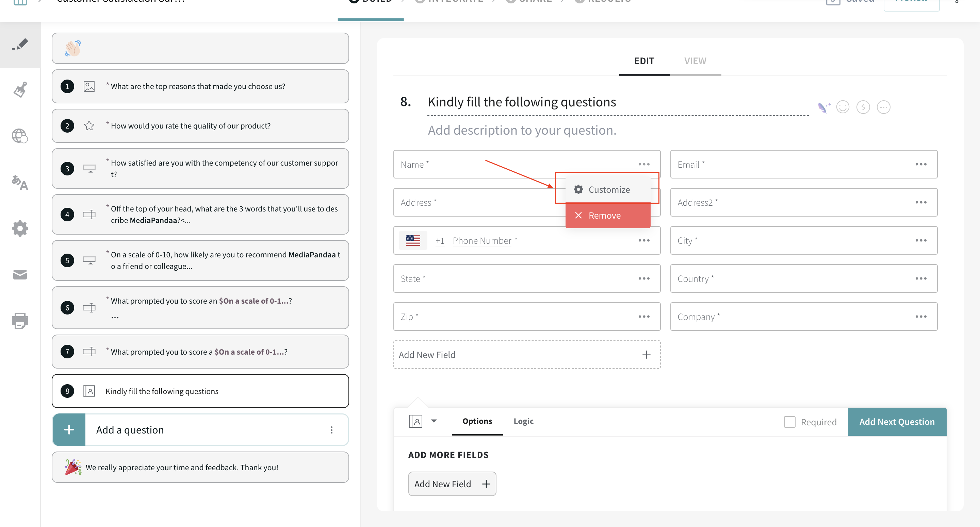Viewport: 980px width, 527px height.
Task: Click the email envelope sidebar icon
Action: 20,274
